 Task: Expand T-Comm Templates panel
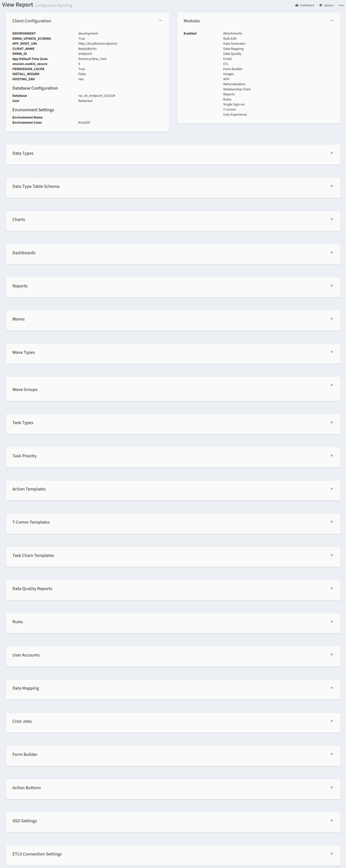[x=332, y=522]
